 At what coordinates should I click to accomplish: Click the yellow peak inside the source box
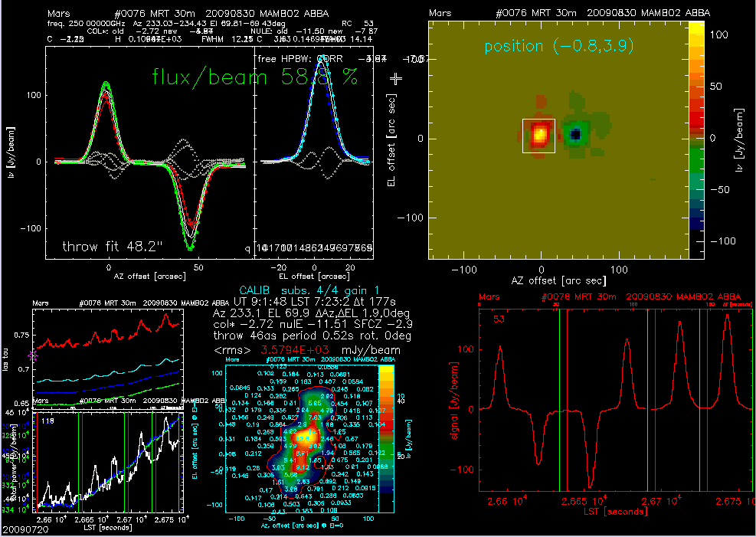tap(540, 135)
